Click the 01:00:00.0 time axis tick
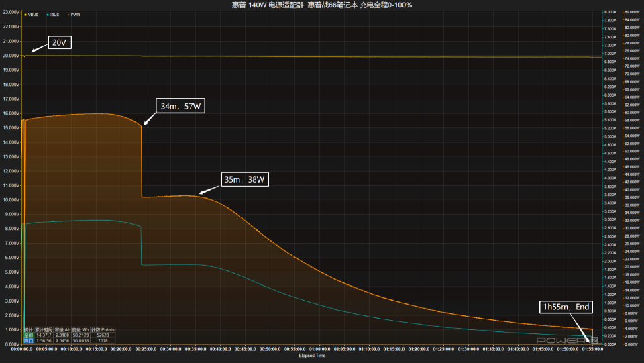The height and width of the screenshot is (363, 644). coord(319,349)
